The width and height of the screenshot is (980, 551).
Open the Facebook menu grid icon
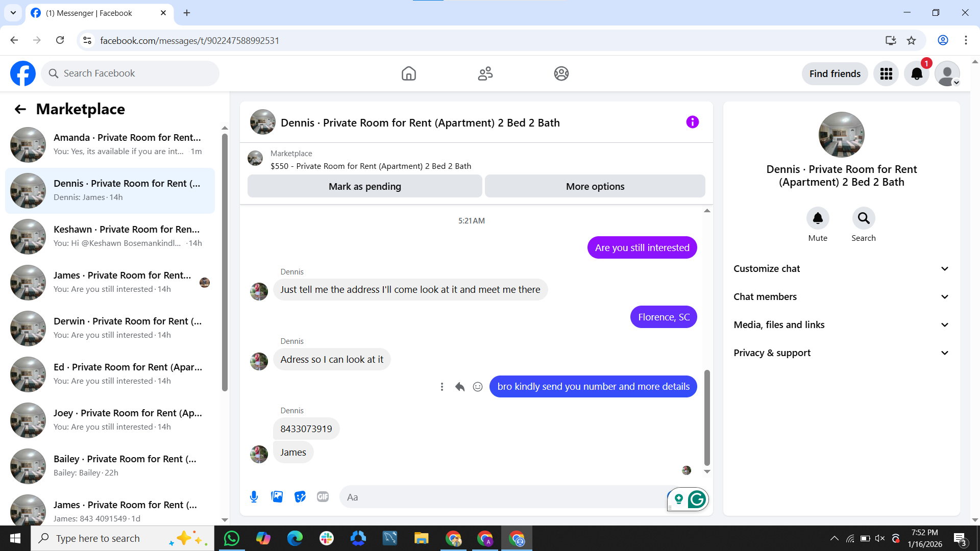tap(886, 74)
